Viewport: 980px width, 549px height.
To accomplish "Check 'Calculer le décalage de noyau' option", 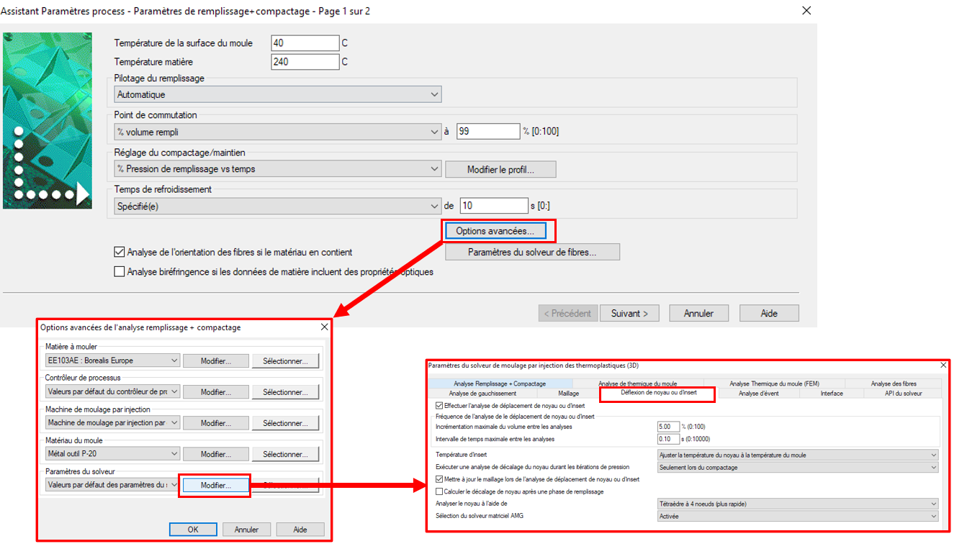I will pos(440,491).
